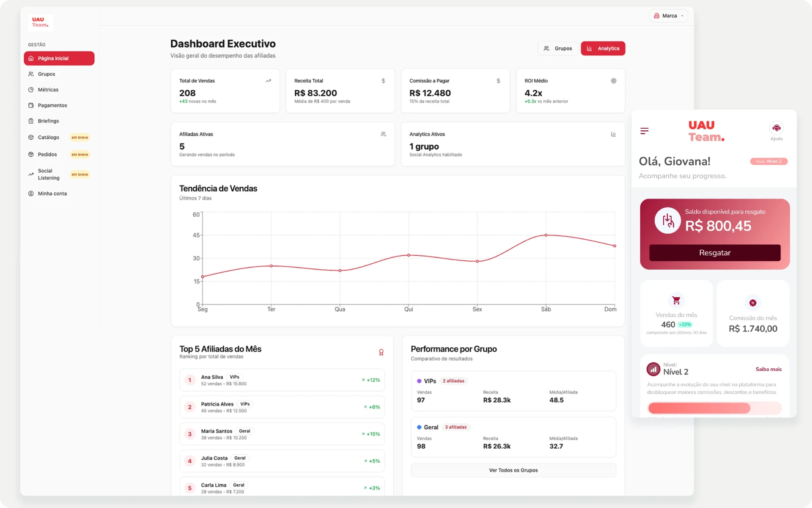Click the shopping cart icon above Vendas do mês
Screen dimensions: 812x508
[676, 301]
